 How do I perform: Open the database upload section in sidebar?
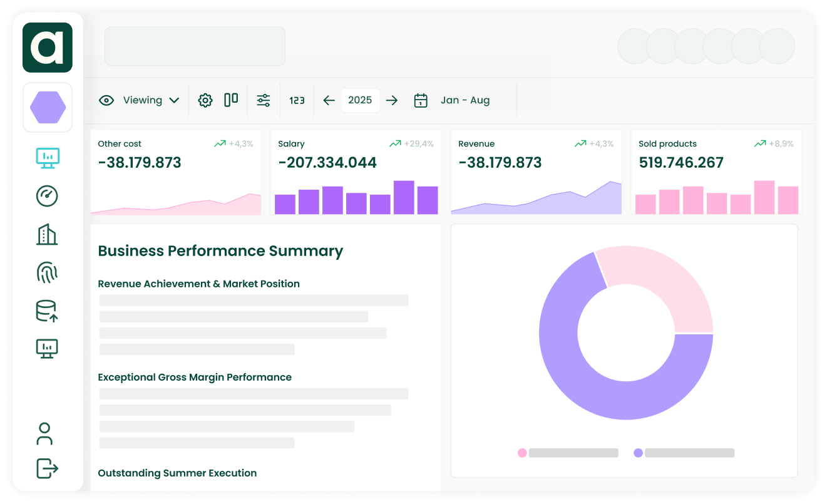tap(47, 311)
